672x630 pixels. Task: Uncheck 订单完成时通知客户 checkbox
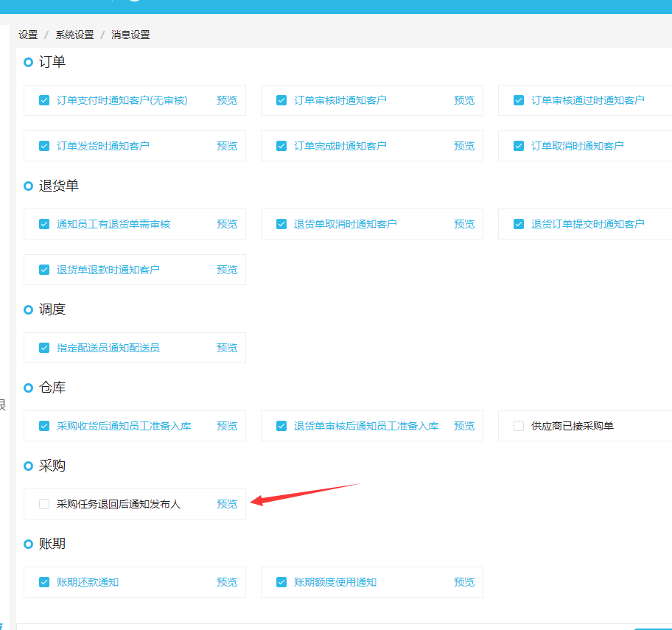point(281,146)
